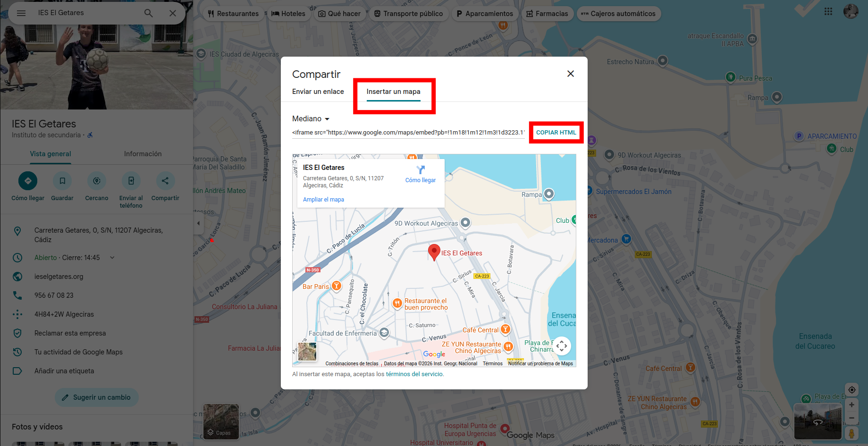The width and height of the screenshot is (868, 446).
Task: Click Ampliar el mapa link
Action: click(x=323, y=200)
